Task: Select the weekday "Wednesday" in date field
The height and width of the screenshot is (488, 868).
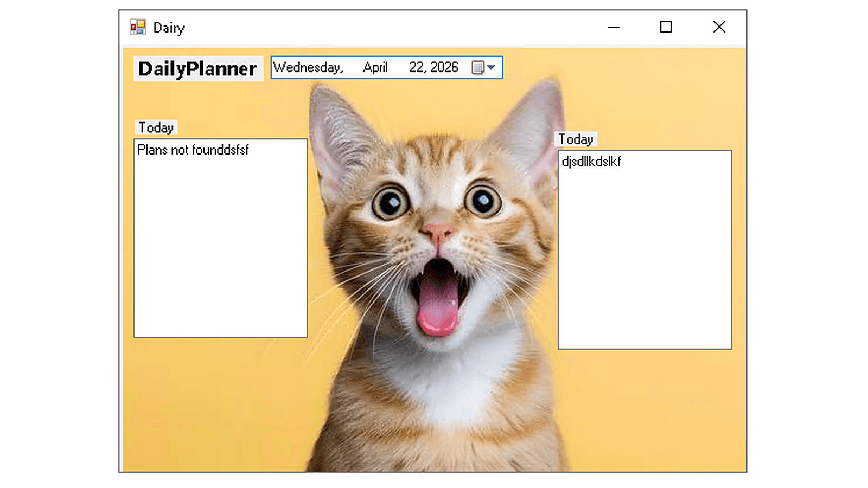Action: click(308, 67)
